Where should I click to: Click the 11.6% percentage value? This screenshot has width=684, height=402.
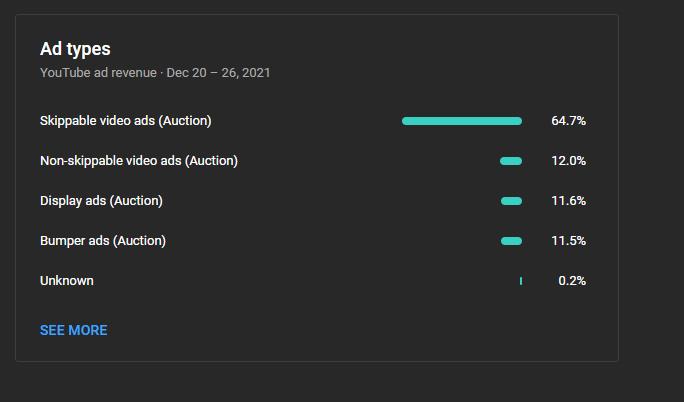[x=568, y=201]
